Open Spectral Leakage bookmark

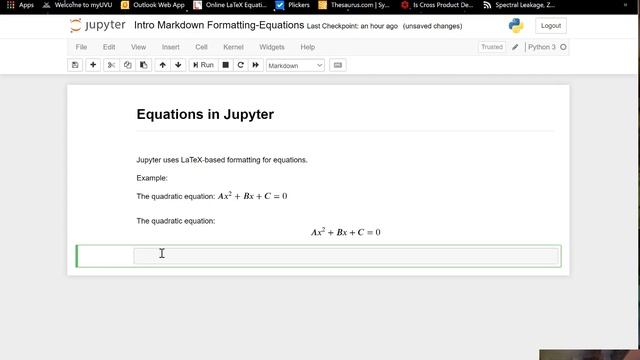coord(519,5)
